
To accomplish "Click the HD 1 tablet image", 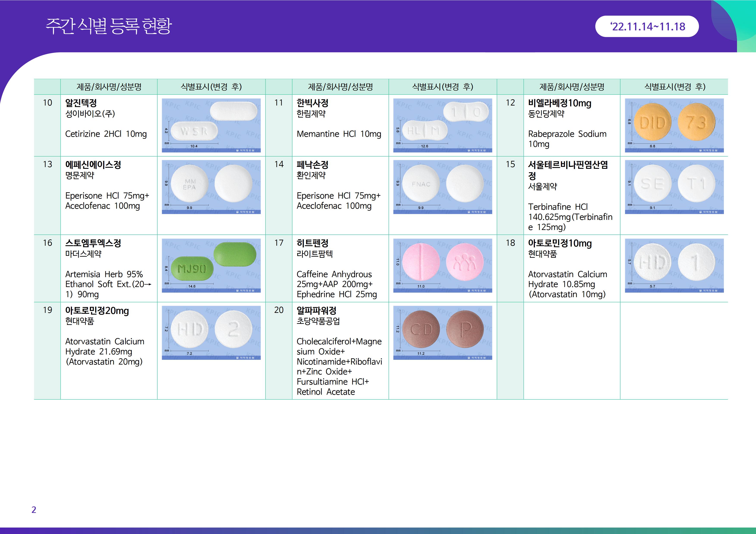I will click(674, 265).
